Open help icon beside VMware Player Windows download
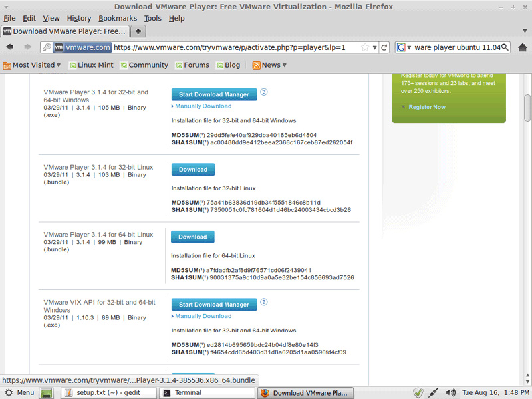 click(263, 92)
